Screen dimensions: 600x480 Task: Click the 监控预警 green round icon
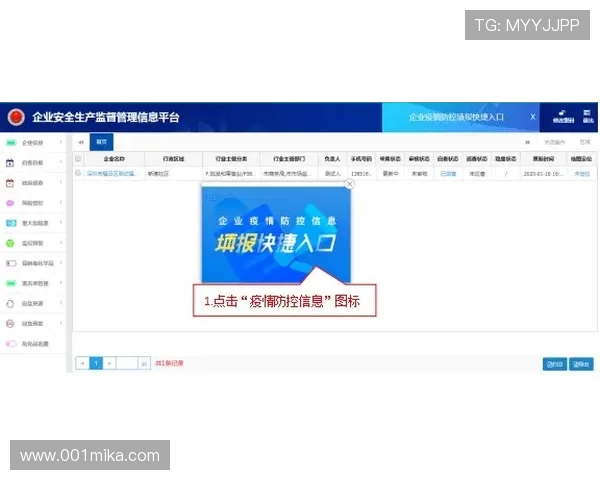click(x=10, y=243)
